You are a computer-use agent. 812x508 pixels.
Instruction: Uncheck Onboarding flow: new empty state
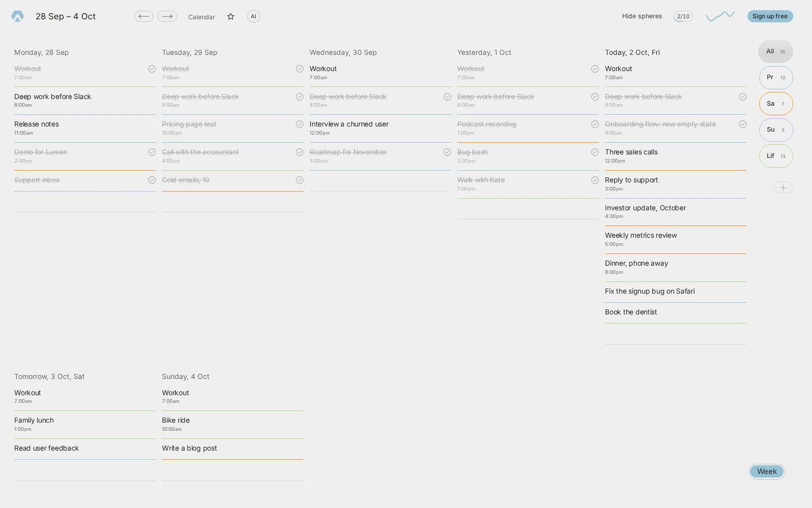click(742, 124)
